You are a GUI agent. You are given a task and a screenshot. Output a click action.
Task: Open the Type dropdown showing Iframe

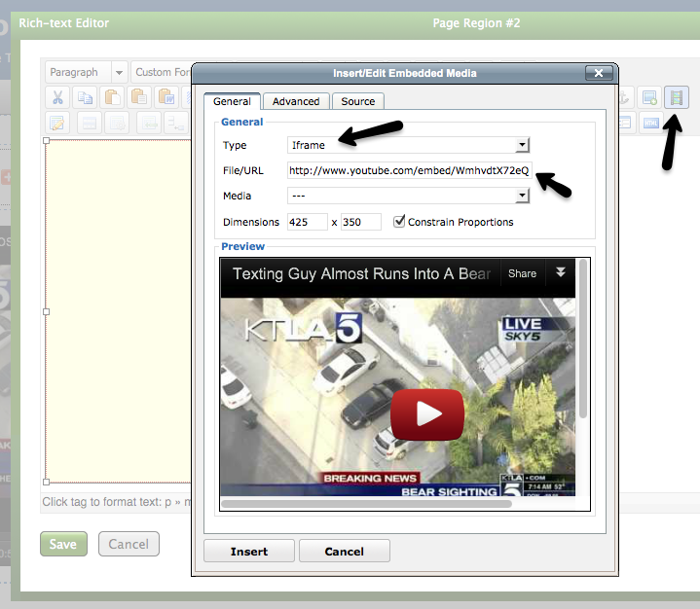[409, 145]
